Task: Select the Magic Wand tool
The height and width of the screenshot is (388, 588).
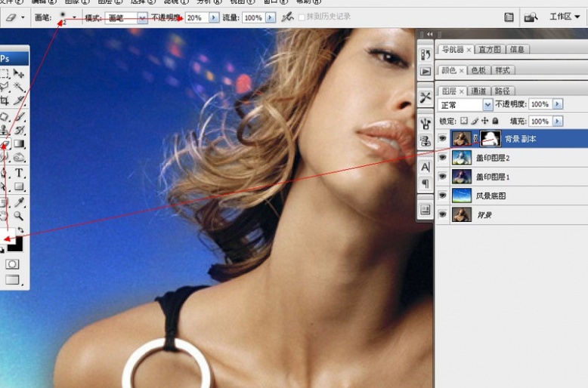Action: 18,87
